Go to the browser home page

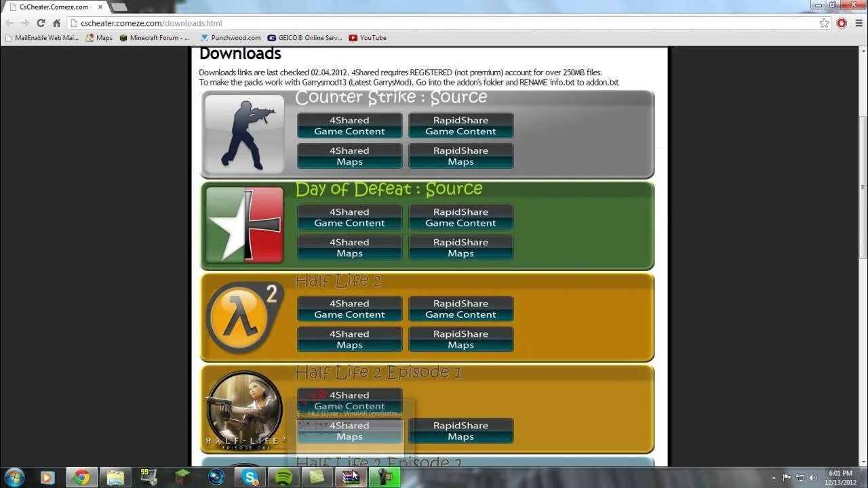pos(57,23)
